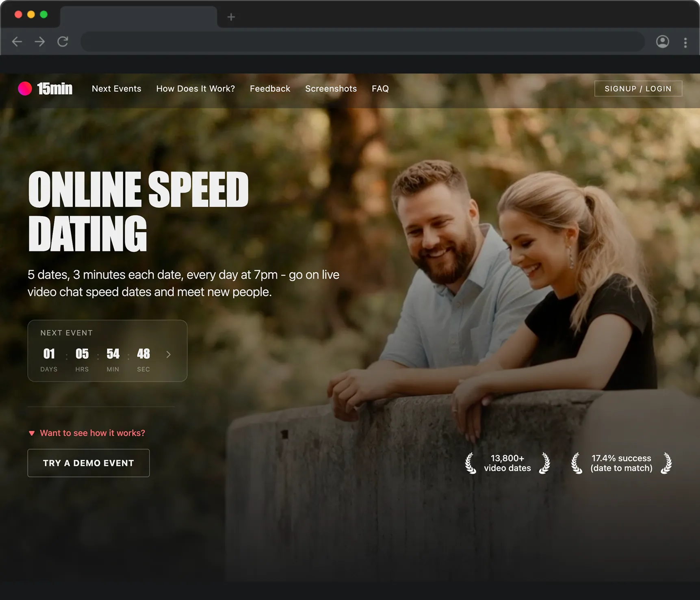The height and width of the screenshot is (600, 700).
Task: Click the browser back arrow
Action: pyautogui.click(x=17, y=41)
